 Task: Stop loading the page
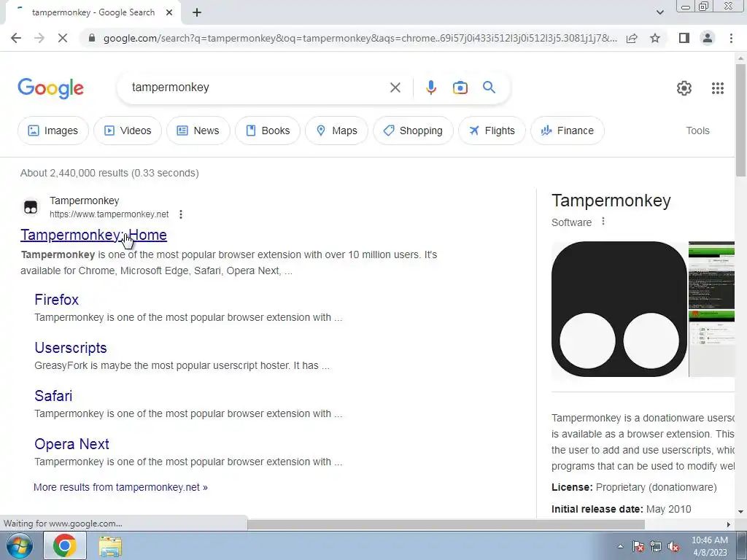[63, 38]
